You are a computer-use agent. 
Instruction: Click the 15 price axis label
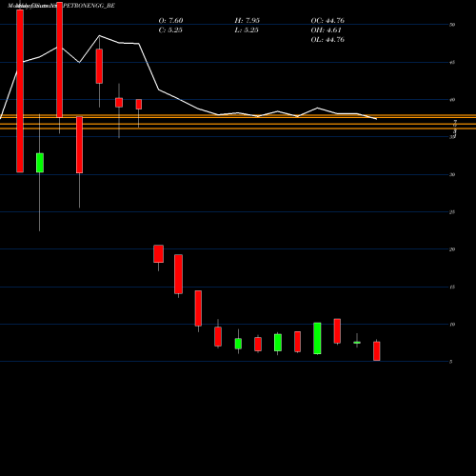(452, 287)
